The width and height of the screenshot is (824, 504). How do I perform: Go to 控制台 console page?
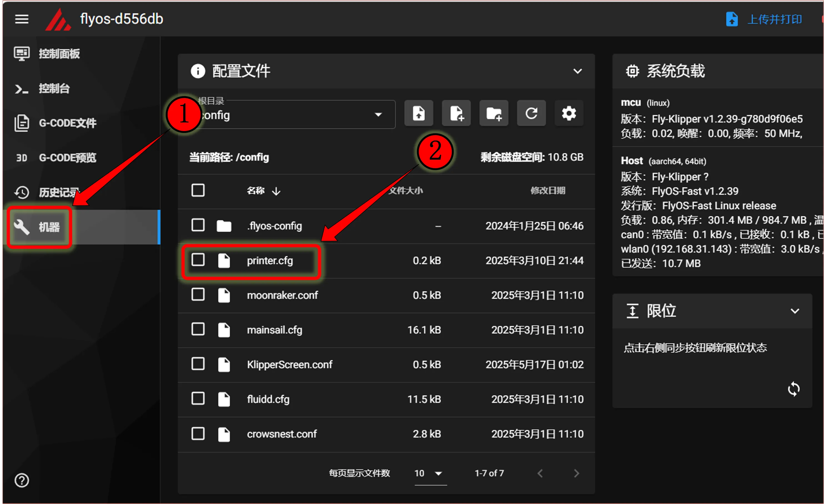pos(54,89)
